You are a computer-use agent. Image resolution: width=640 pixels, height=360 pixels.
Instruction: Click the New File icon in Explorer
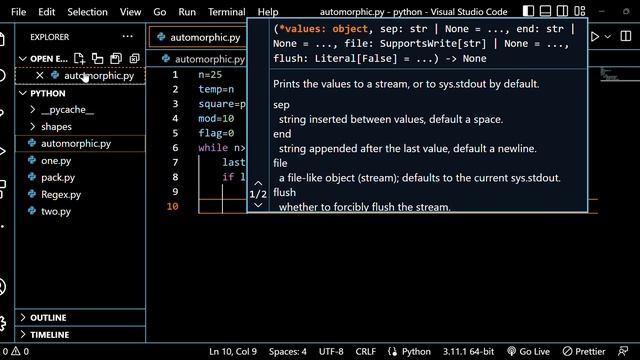click(79, 59)
